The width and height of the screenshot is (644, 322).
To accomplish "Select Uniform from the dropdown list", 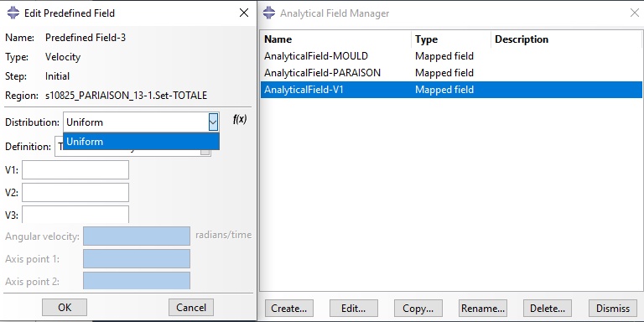I will click(141, 142).
